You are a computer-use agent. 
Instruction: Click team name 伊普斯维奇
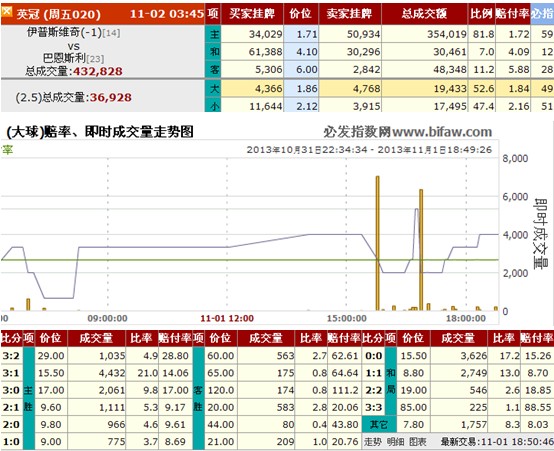54,33
